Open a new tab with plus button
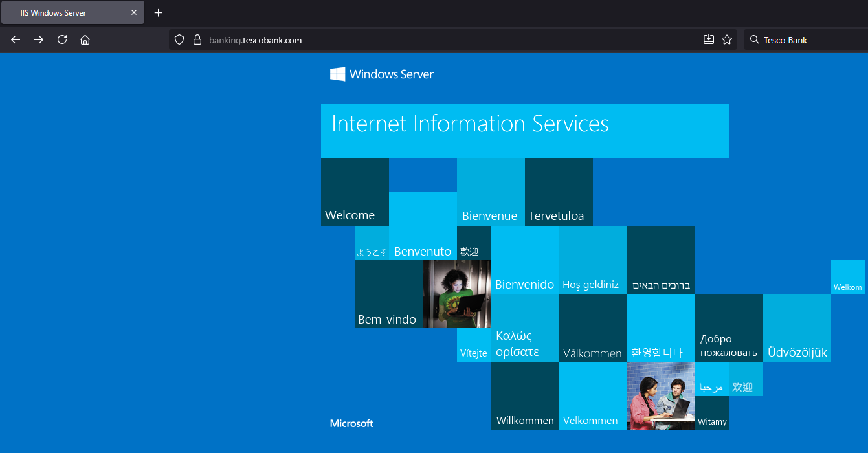The width and height of the screenshot is (868, 453). click(x=159, y=13)
